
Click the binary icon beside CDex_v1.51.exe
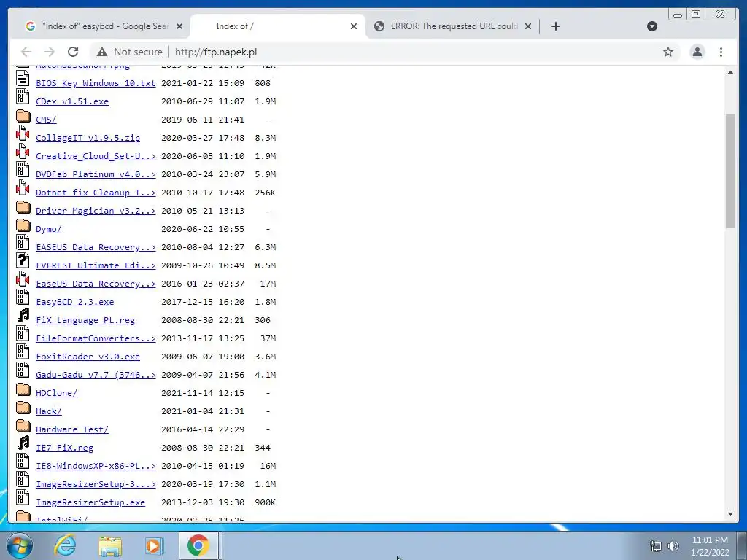click(x=23, y=96)
